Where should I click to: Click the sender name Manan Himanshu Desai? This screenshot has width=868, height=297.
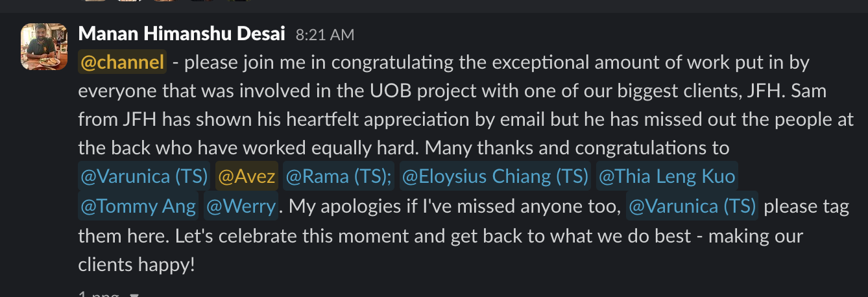point(182,34)
